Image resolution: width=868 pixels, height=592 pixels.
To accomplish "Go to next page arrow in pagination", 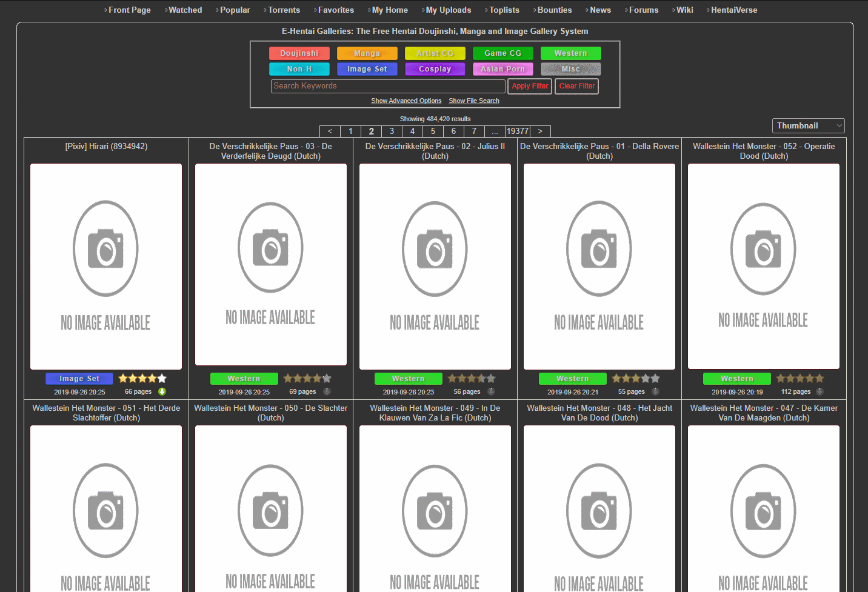I will (540, 131).
